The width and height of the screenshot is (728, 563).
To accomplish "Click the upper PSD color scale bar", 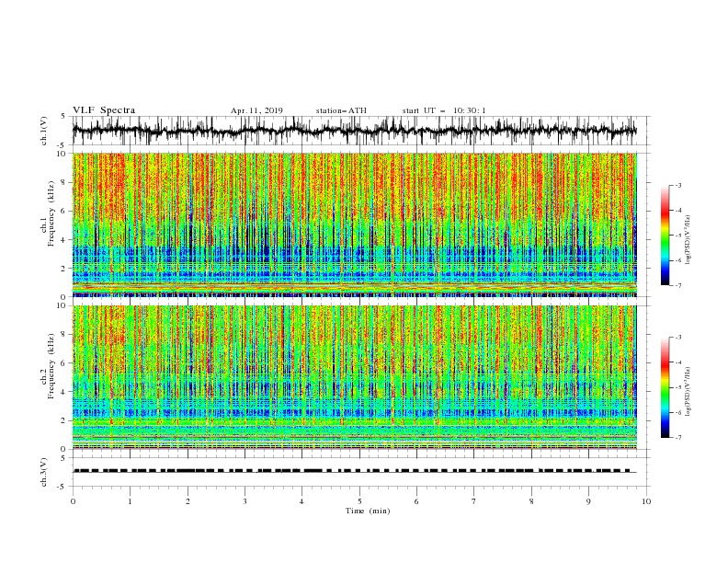I will click(665, 236).
